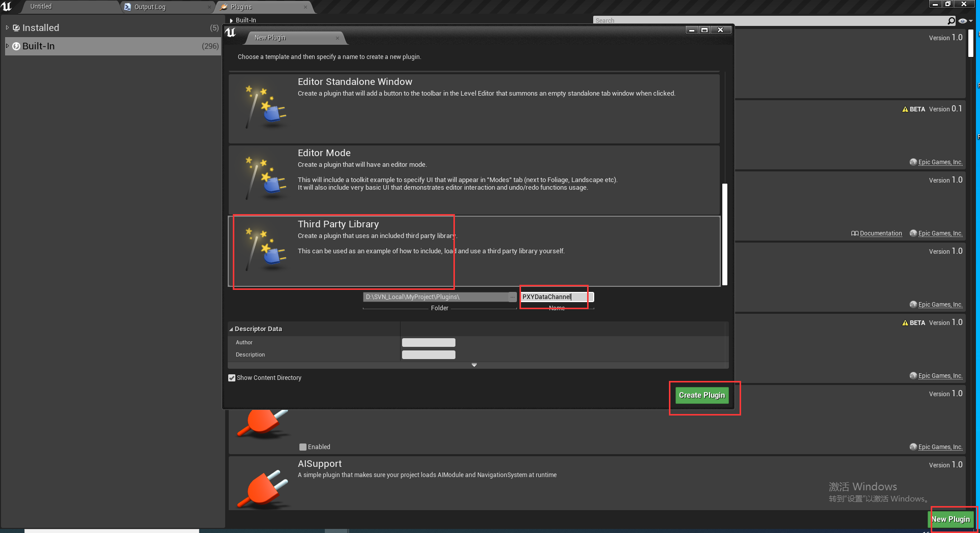Image resolution: width=980 pixels, height=533 pixels.
Task: Click the Editor Standalone Window title
Action: pos(355,82)
